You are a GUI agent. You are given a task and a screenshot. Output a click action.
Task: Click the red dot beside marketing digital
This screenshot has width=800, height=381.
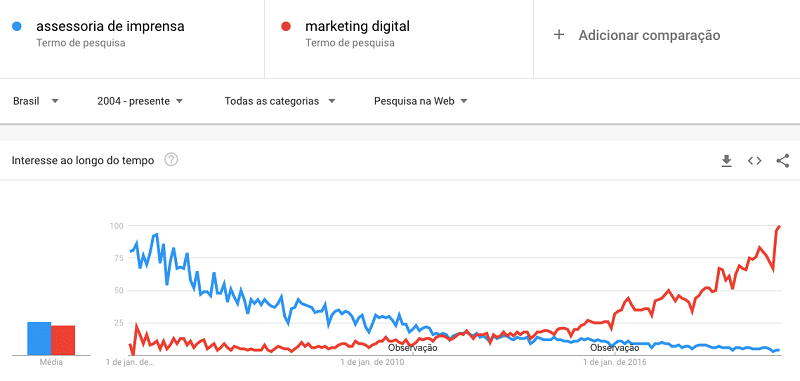click(x=286, y=26)
